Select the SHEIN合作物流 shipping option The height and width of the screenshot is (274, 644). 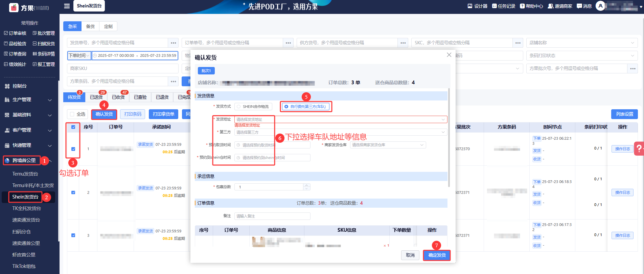click(x=253, y=107)
